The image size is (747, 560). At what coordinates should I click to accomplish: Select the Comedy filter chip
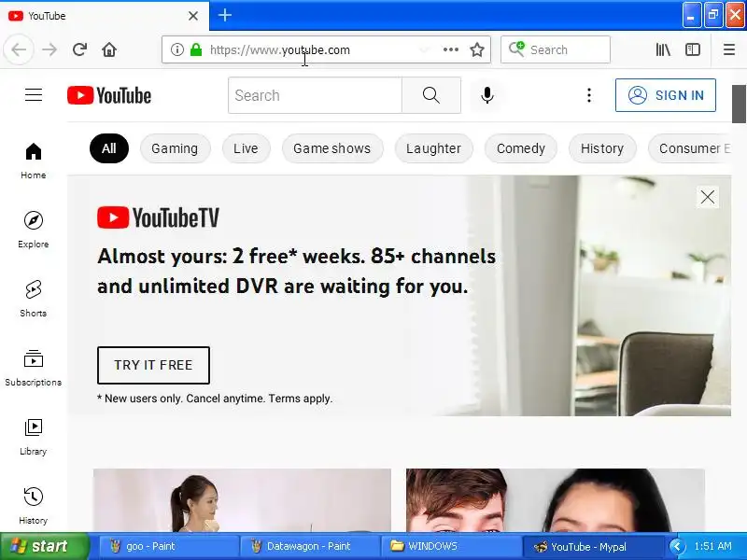521,148
